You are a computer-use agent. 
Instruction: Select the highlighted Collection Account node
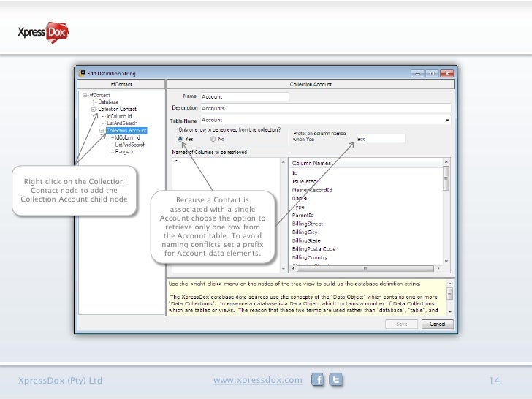(126, 131)
